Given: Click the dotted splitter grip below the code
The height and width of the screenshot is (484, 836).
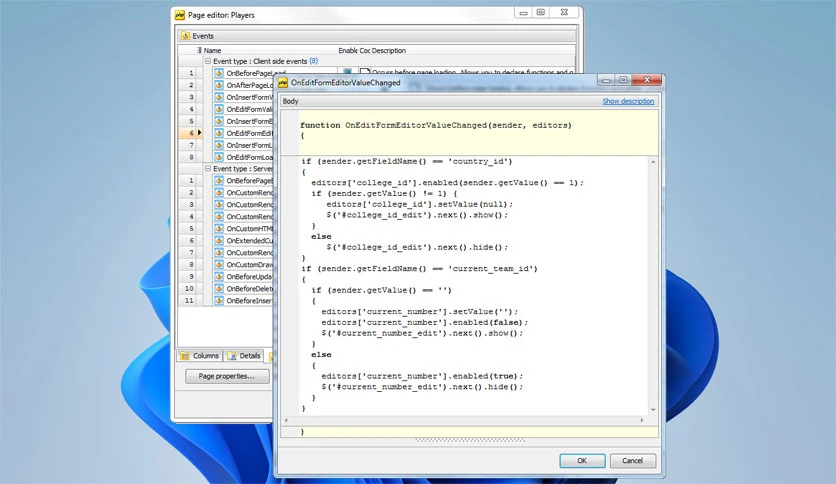Looking at the screenshot, I should click(x=470, y=440).
